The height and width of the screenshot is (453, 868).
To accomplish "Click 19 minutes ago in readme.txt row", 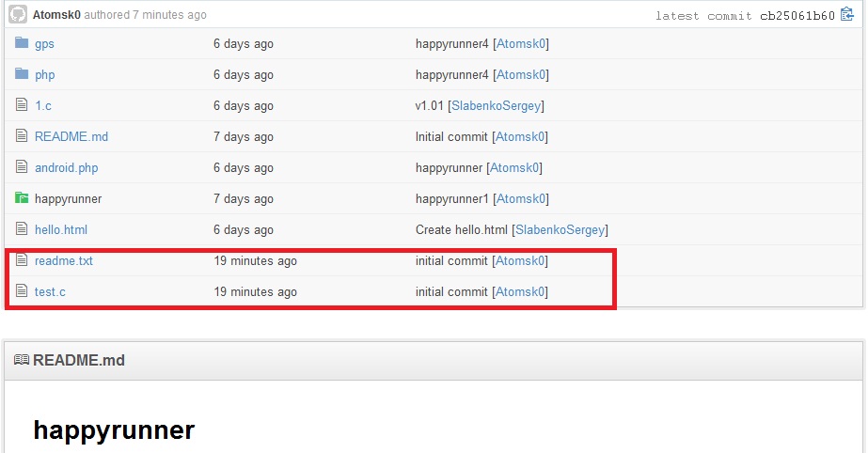I will [255, 261].
